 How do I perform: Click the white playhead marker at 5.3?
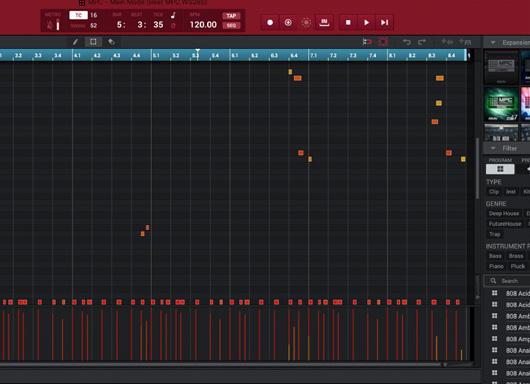[197, 51]
